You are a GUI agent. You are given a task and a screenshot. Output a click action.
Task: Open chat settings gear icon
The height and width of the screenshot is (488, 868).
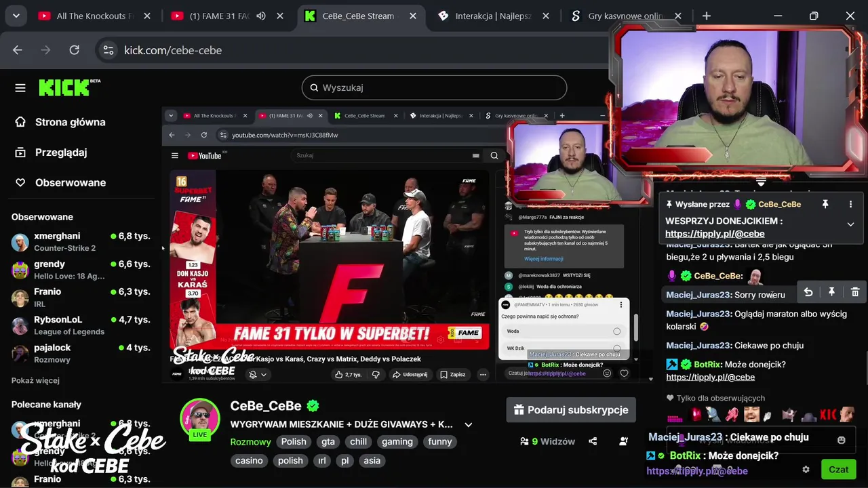point(806,469)
